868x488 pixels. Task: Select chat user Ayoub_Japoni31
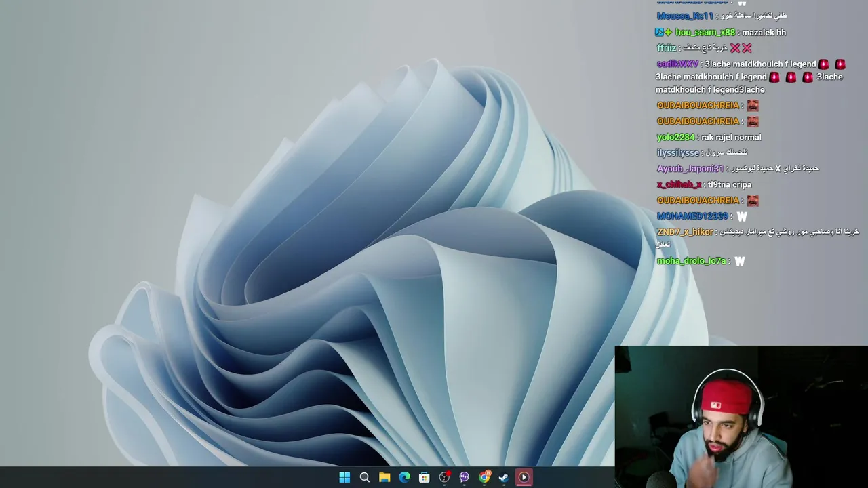(690, 169)
